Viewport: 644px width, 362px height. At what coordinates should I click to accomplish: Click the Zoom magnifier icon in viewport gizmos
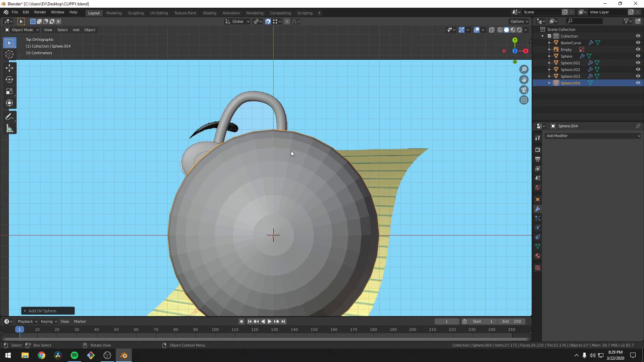pos(524,69)
